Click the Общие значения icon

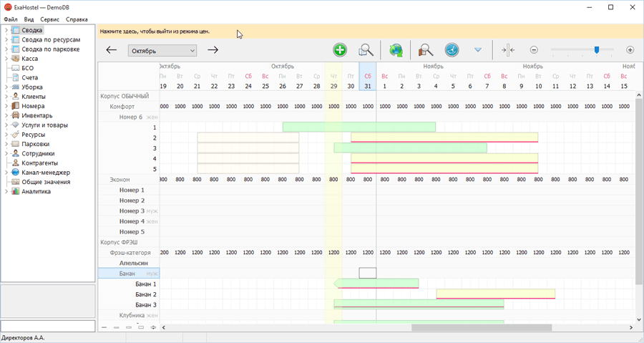[x=16, y=182]
